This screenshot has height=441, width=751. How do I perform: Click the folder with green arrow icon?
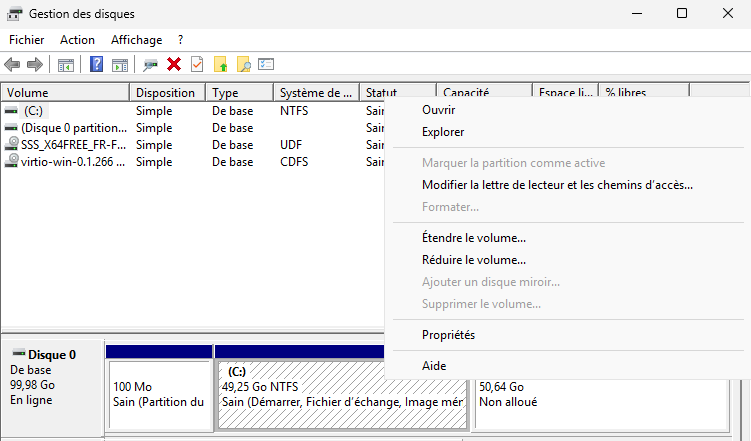[221, 64]
